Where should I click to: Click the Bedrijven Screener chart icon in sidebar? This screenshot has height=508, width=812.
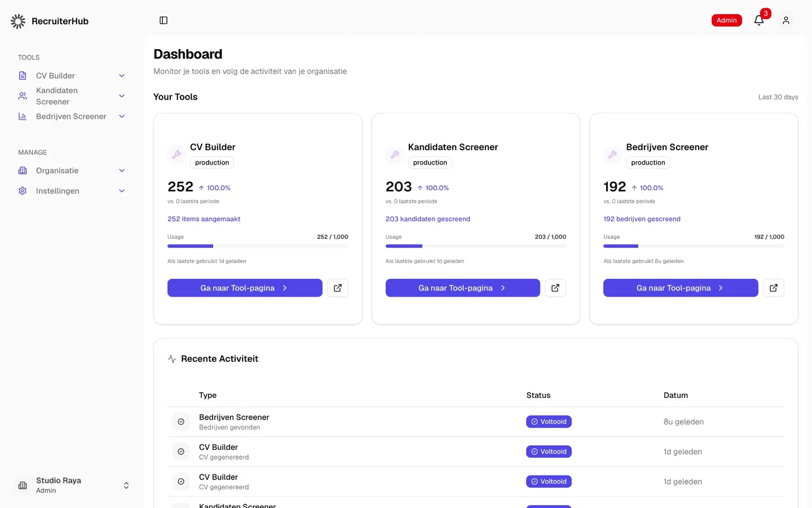click(23, 116)
